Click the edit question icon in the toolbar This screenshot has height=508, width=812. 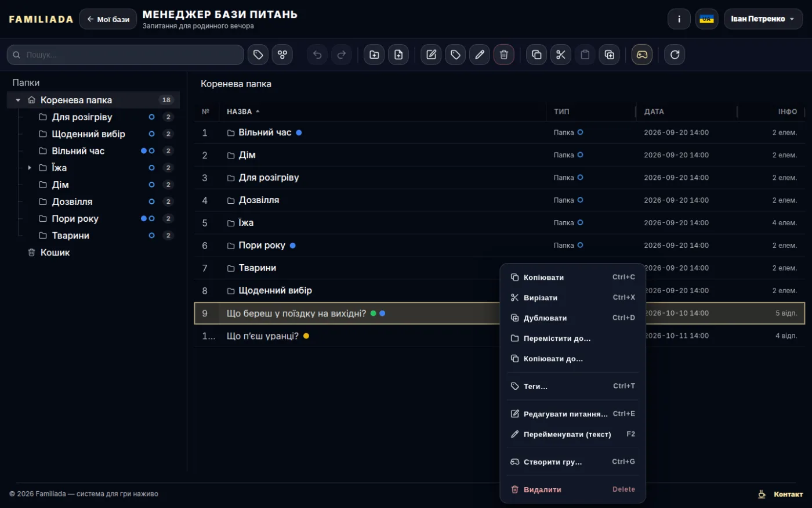431,55
